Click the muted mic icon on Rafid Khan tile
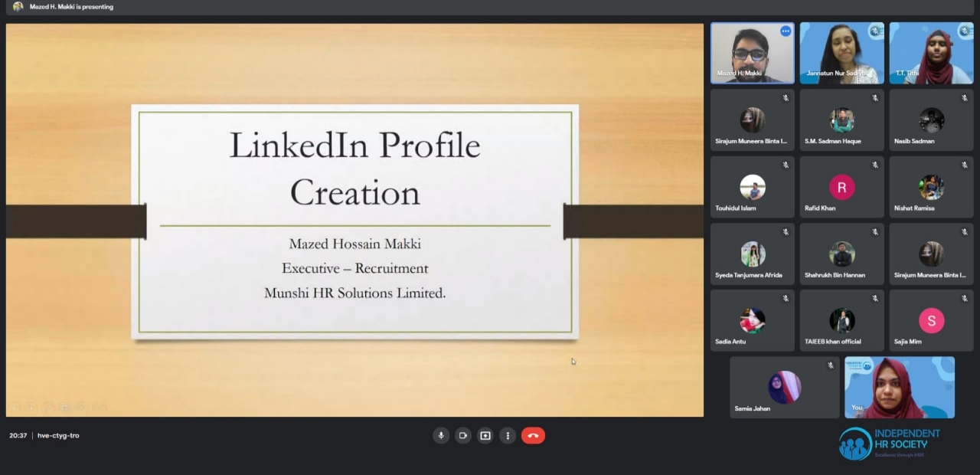This screenshot has height=475, width=980. [874, 165]
